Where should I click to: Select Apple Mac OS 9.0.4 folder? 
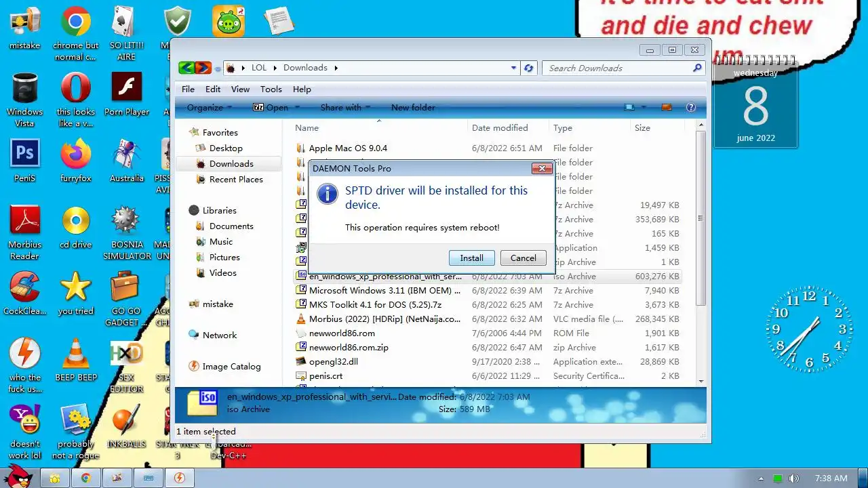point(348,148)
